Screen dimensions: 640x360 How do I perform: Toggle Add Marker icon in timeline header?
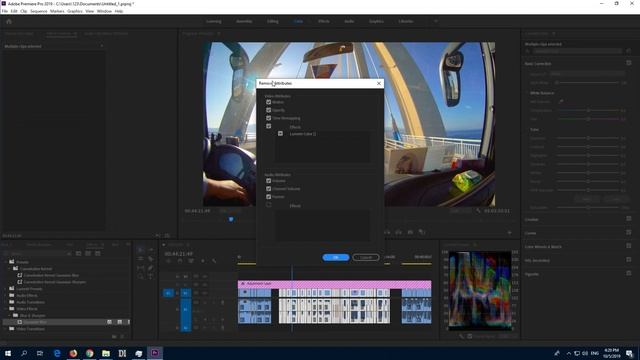tap(202, 261)
